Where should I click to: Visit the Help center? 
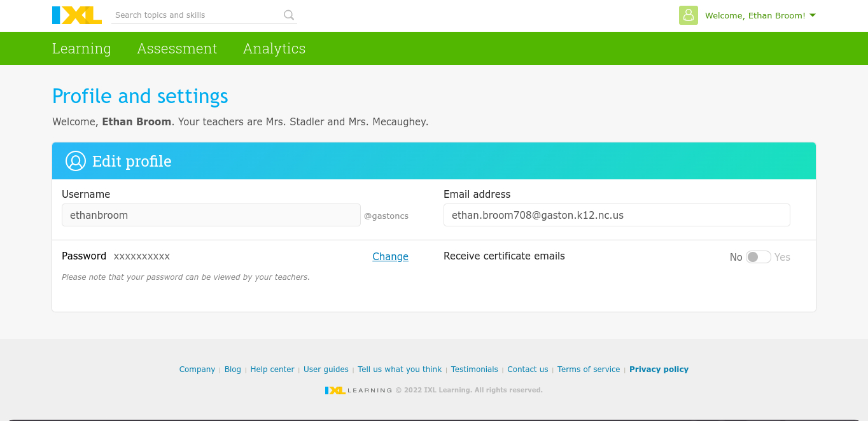(x=272, y=369)
